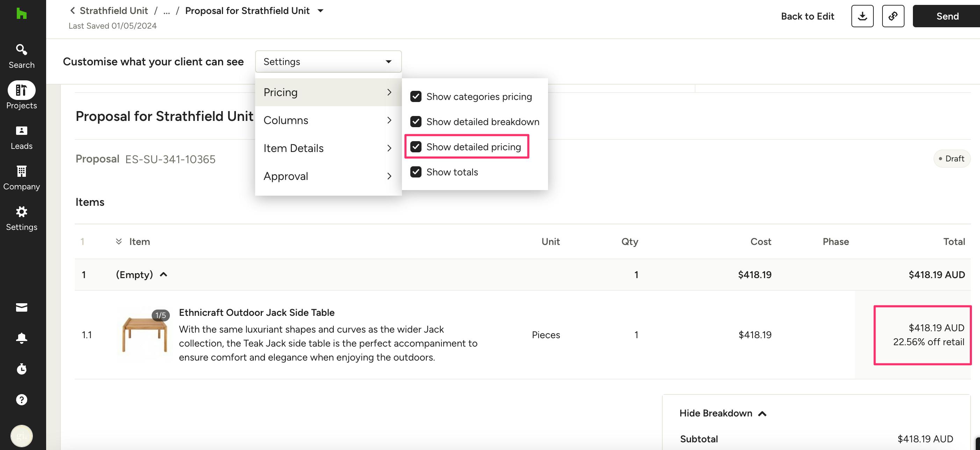Collapse Hide Breakdown section
This screenshot has height=450, width=980.
click(x=723, y=413)
